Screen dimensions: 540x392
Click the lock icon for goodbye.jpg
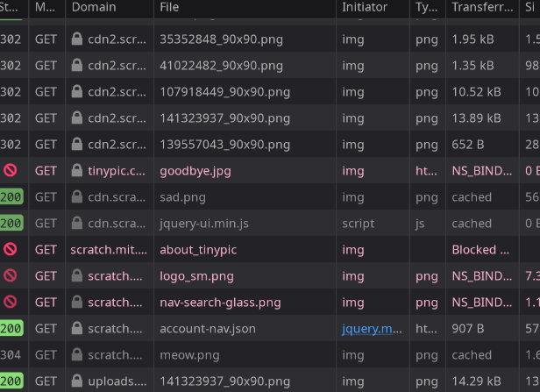[x=77, y=170]
